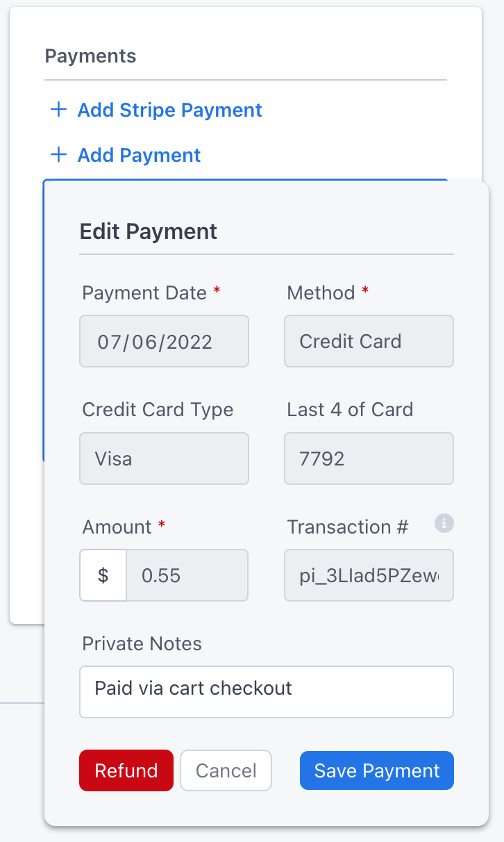Save the payment with Save Payment button
The image size is (504, 842).
coord(377,770)
